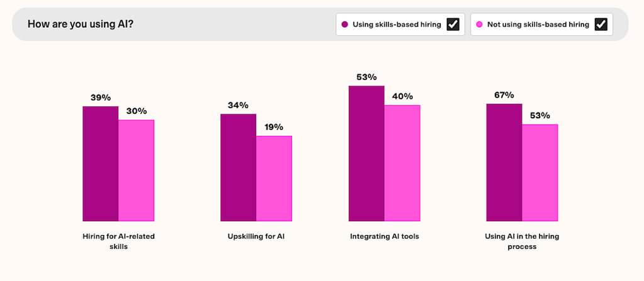Image resolution: width=644 pixels, height=281 pixels.
Task: Click the 40% Integrating AI tools bar
Action: [x=402, y=163]
